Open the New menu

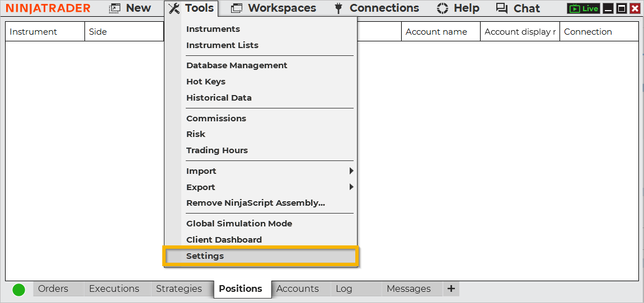pyautogui.click(x=129, y=8)
